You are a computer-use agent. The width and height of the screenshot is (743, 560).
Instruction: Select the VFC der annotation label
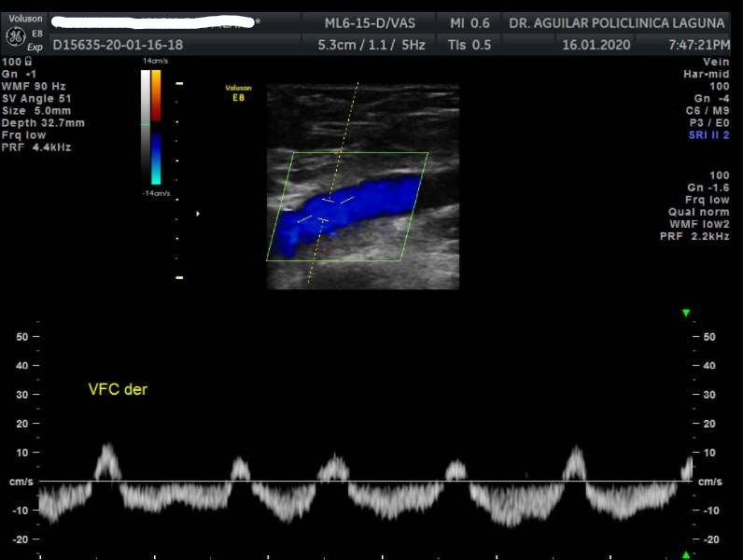(x=118, y=389)
